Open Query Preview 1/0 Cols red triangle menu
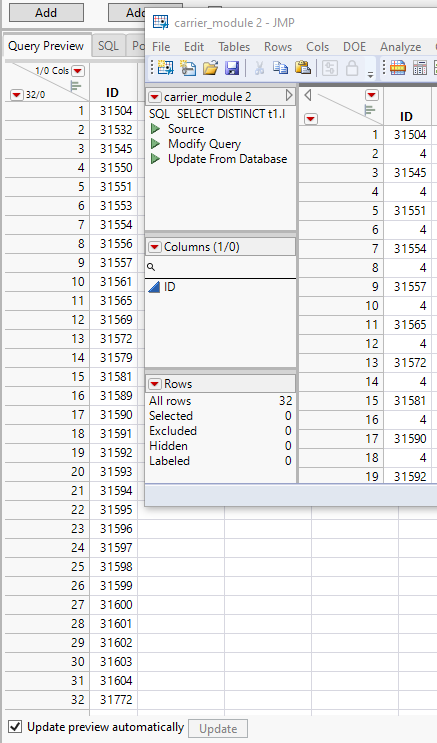 [x=78, y=71]
